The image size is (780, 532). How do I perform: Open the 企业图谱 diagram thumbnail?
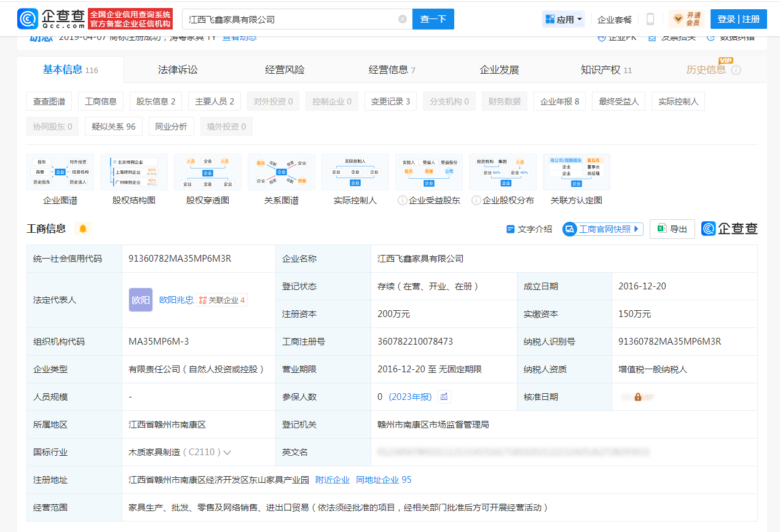click(60, 172)
